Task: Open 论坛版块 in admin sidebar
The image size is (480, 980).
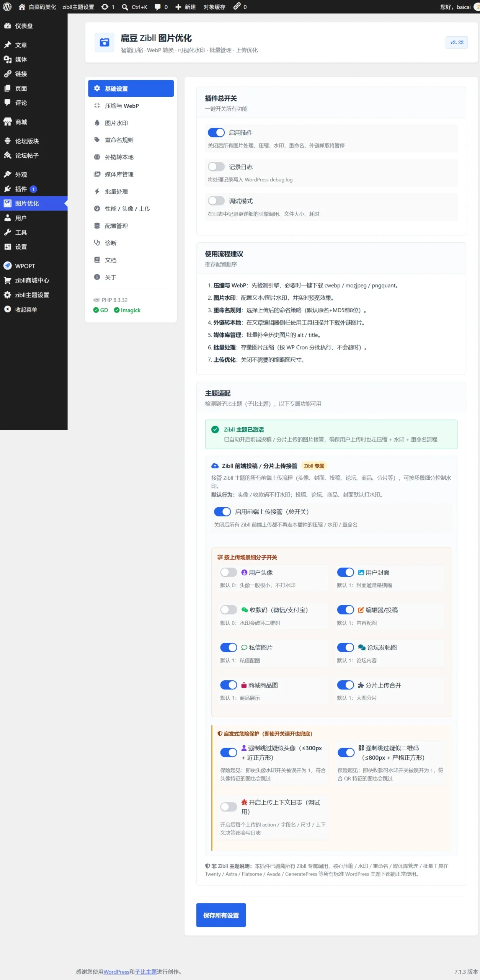Action: coord(34,141)
